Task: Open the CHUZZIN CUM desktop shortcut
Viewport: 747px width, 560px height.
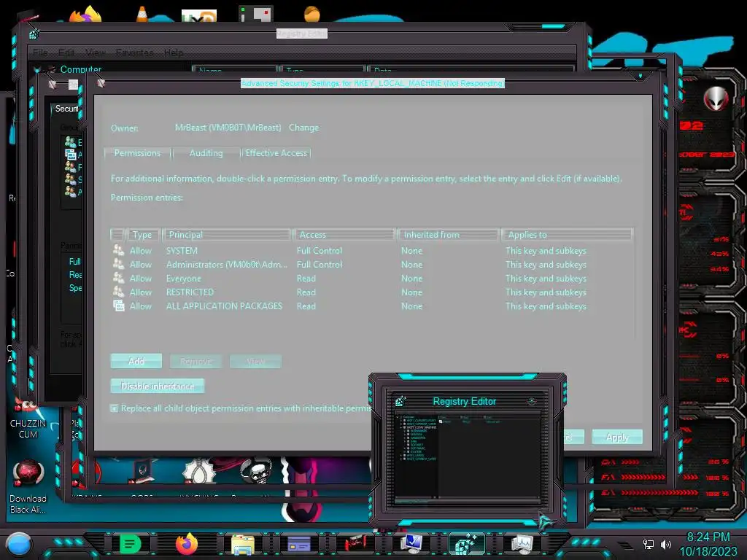Action: pos(28,419)
